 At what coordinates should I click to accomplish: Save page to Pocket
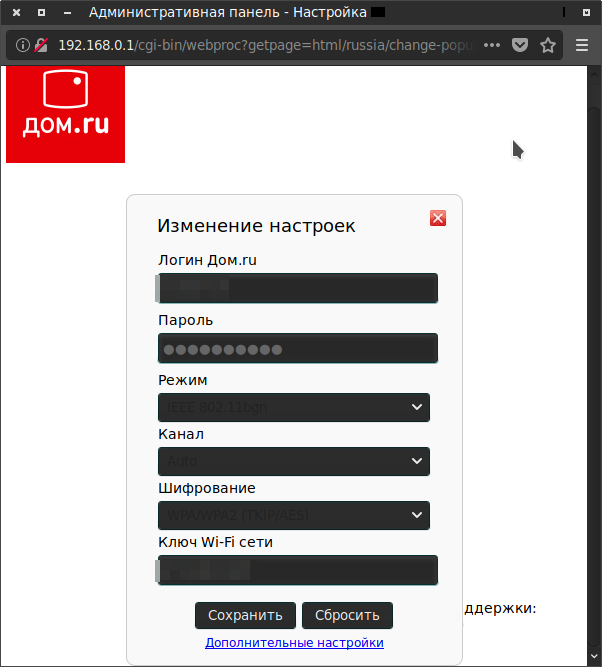pyautogui.click(x=520, y=45)
